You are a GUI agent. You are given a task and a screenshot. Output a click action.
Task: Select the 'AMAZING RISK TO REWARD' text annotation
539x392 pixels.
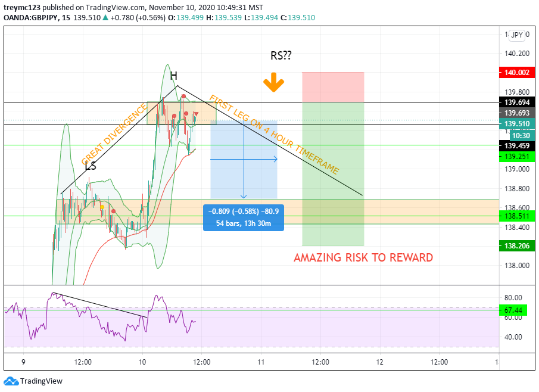(x=363, y=257)
